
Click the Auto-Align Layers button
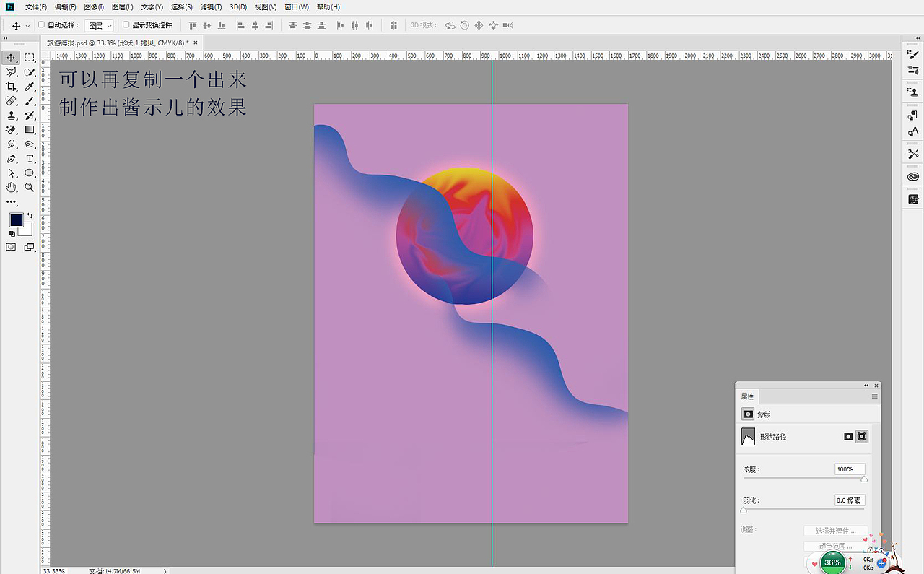coord(393,25)
